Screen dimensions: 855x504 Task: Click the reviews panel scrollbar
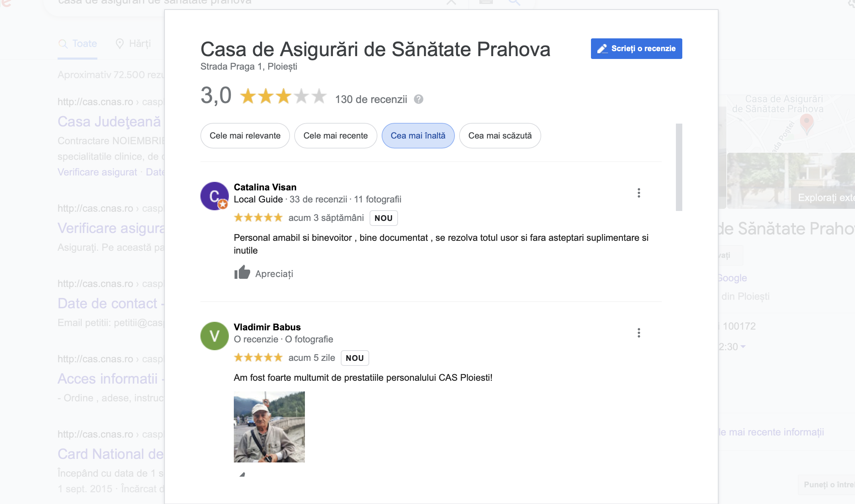[679, 167]
